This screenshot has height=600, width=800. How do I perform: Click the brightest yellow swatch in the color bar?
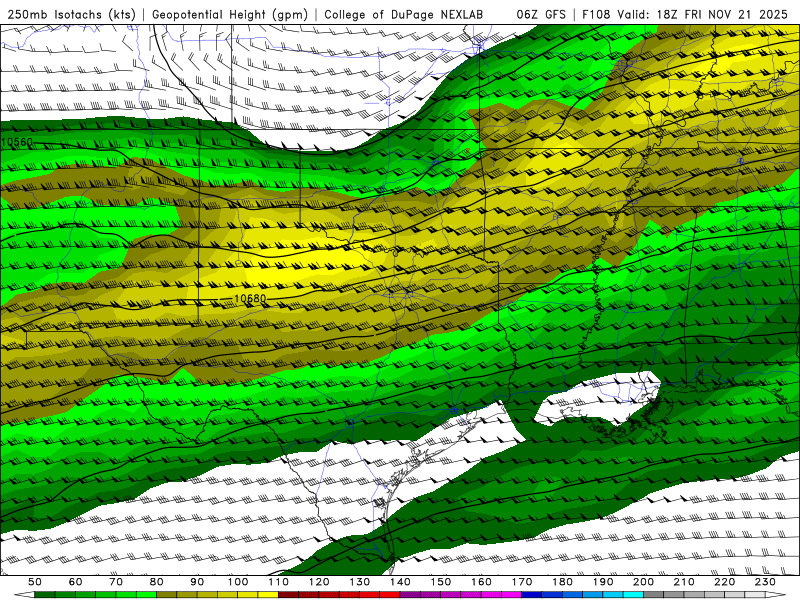pyautogui.click(x=268, y=595)
